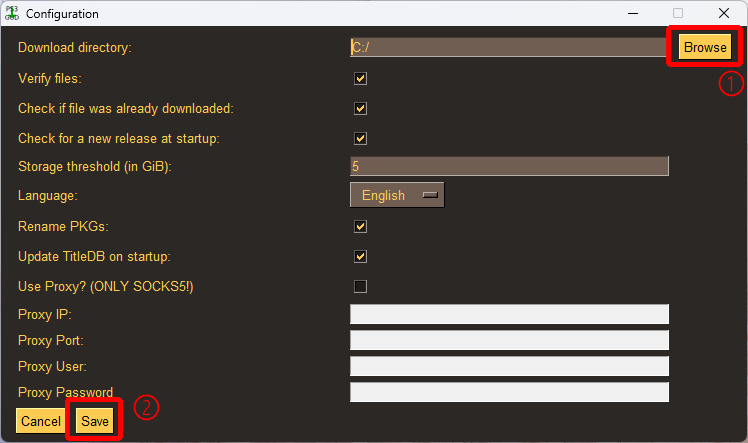Focus the Download directory path field
Viewport: 748px width, 443px height.
click(x=509, y=47)
